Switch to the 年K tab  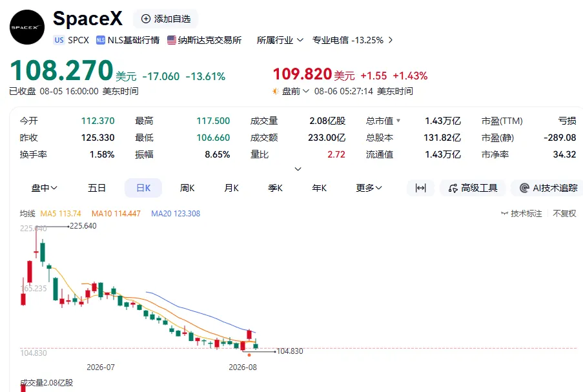point(319,188)
